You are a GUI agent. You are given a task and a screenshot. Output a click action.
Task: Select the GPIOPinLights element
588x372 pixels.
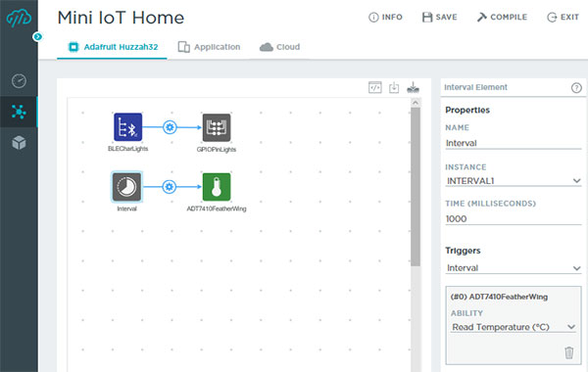point(217,127)
